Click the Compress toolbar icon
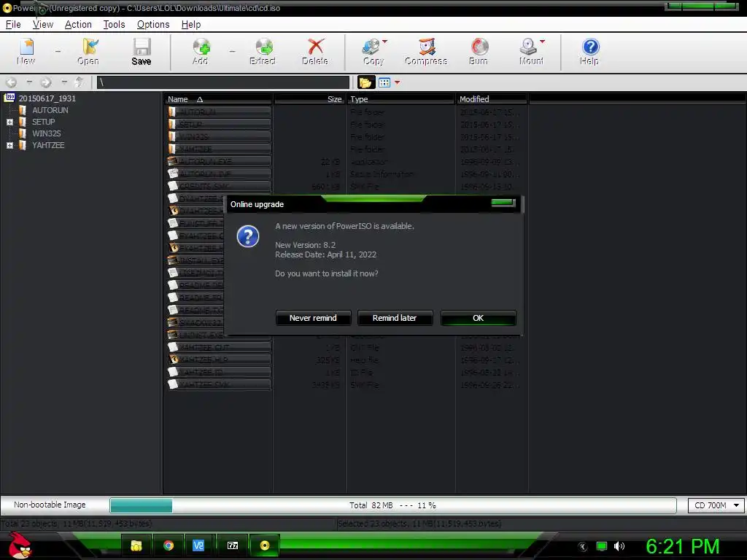 coord(426,52)
